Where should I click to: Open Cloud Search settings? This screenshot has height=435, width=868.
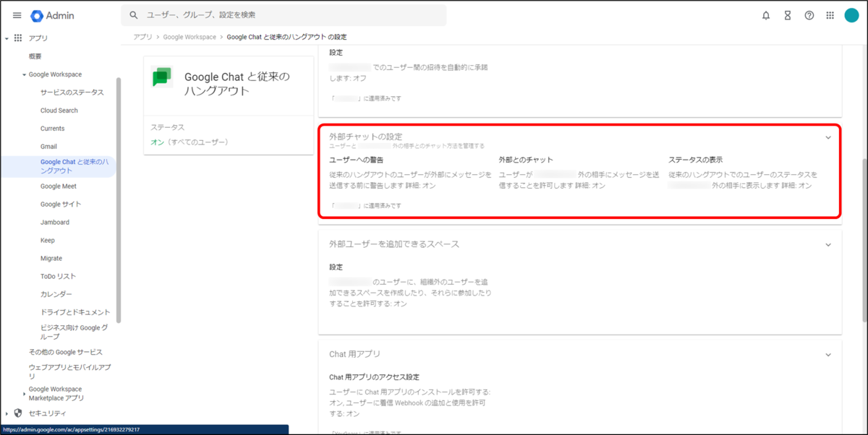(59, 111)
